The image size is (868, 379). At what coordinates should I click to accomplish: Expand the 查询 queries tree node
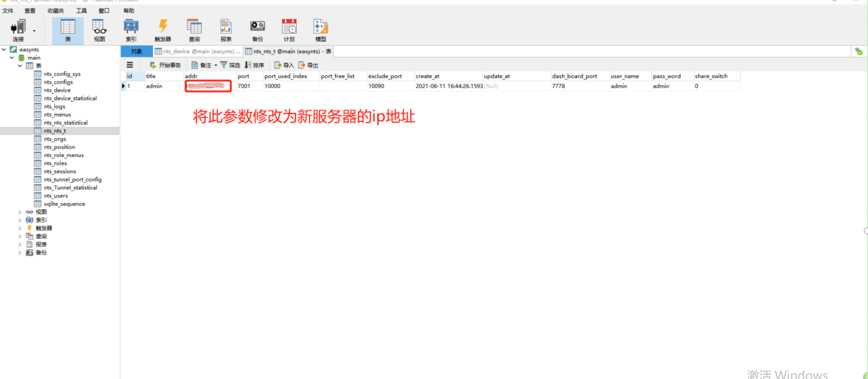click(20, 236)
